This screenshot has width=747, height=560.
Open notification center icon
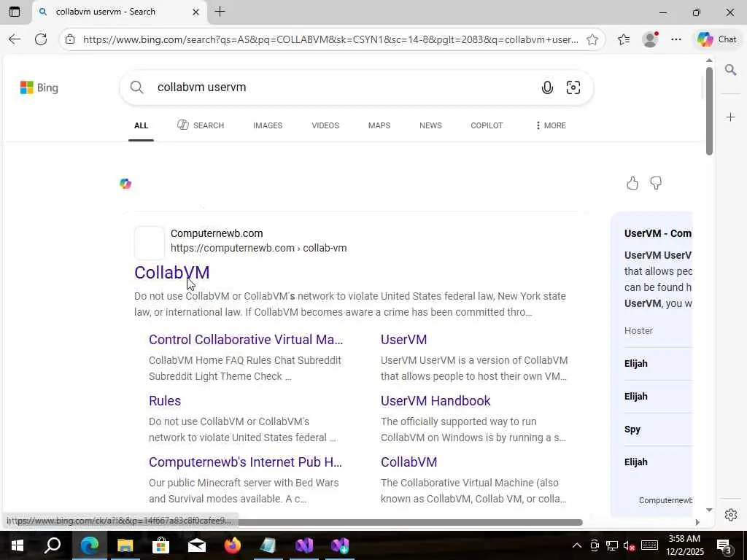click(x=724, y=545)
